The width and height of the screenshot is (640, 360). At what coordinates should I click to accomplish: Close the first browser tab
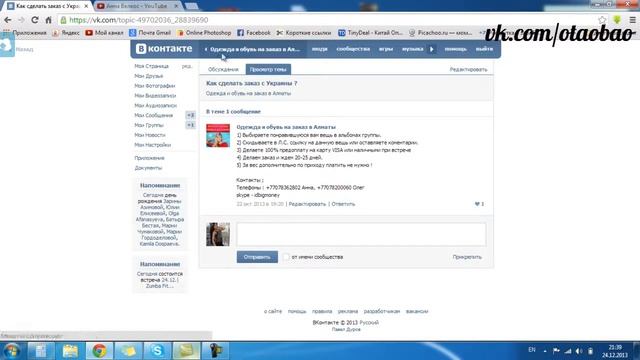coord(86,6)
